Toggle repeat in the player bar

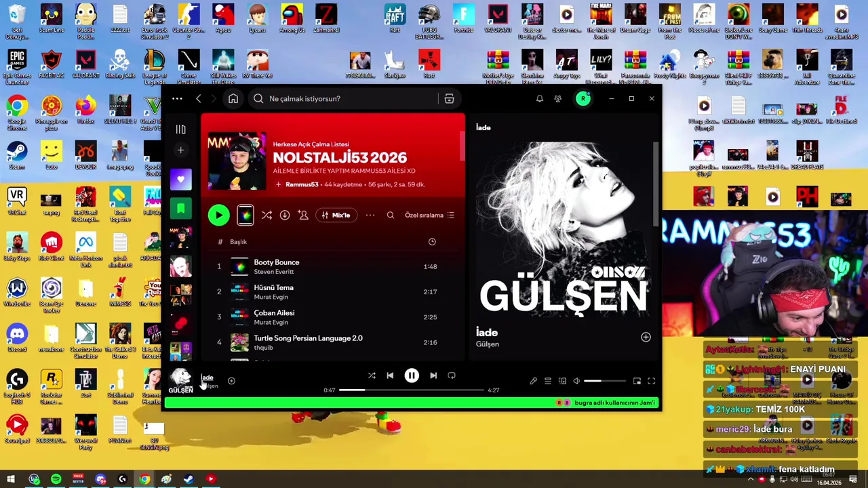point(452,375)
